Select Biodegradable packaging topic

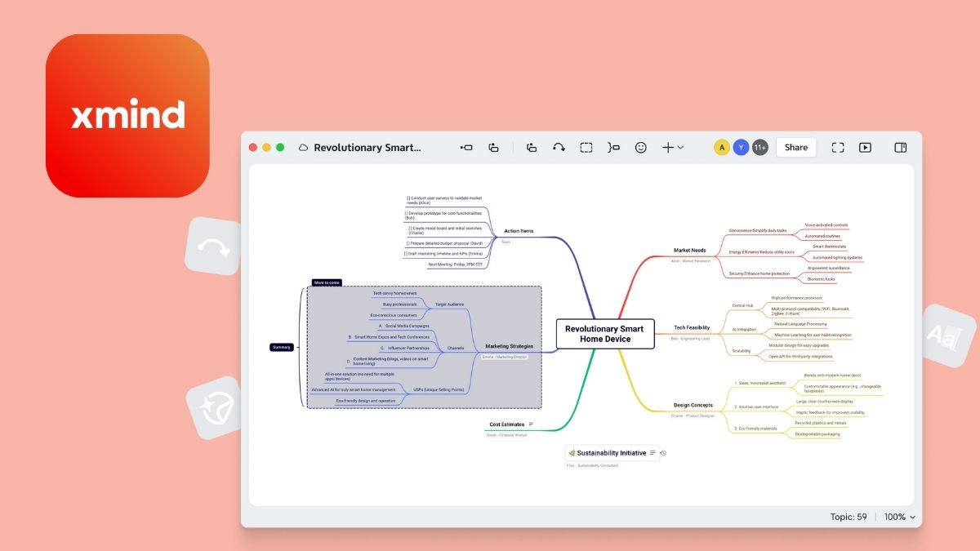(817, 433)
